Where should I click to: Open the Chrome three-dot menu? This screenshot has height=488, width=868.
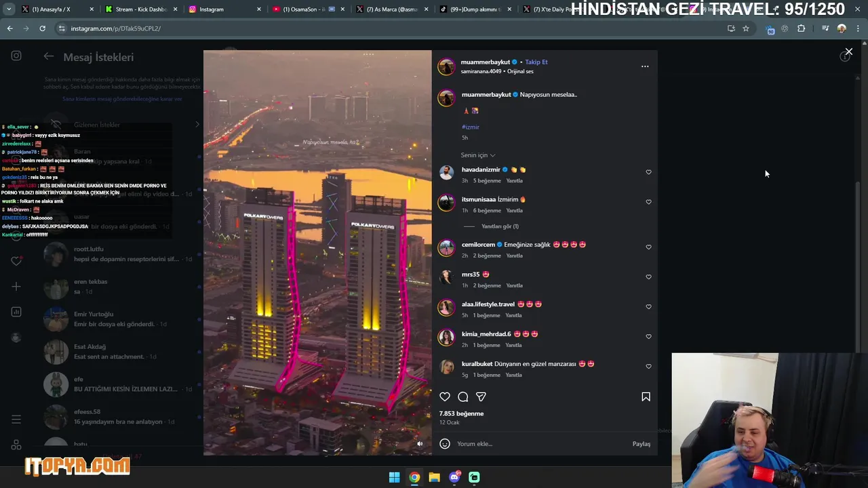pos(858,28)
